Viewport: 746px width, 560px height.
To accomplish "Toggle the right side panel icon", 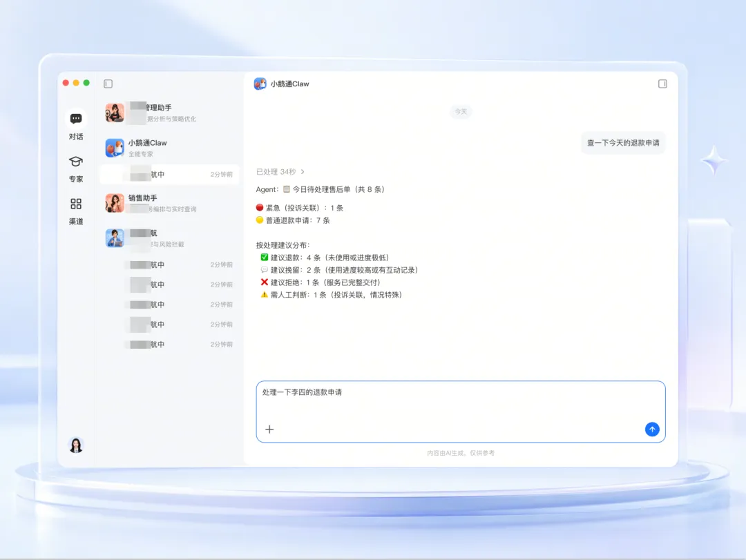I will click(662, 84).
